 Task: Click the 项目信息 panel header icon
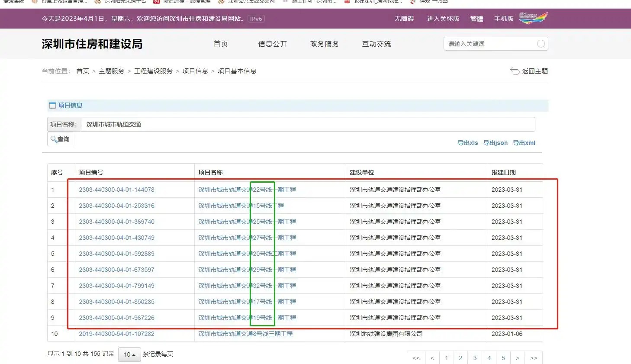coord(53,105)
